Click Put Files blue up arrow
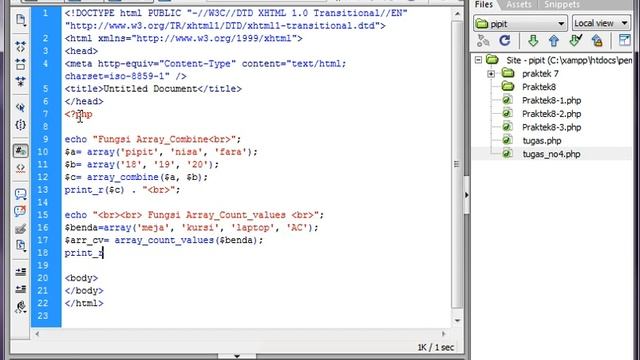The height and width of the screenshot is (360, 640). (554, 40)
